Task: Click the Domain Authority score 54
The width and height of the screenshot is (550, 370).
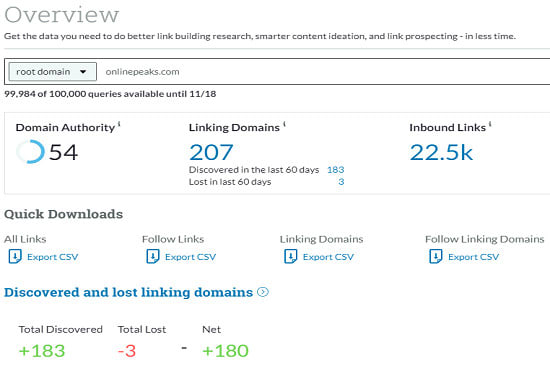Action: click(63, 152)
